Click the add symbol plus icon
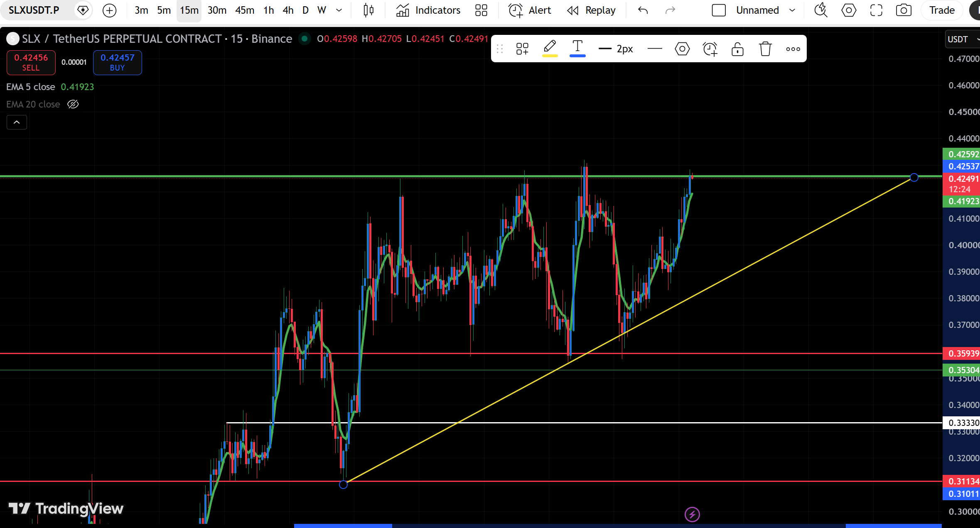 coord(109,10)
